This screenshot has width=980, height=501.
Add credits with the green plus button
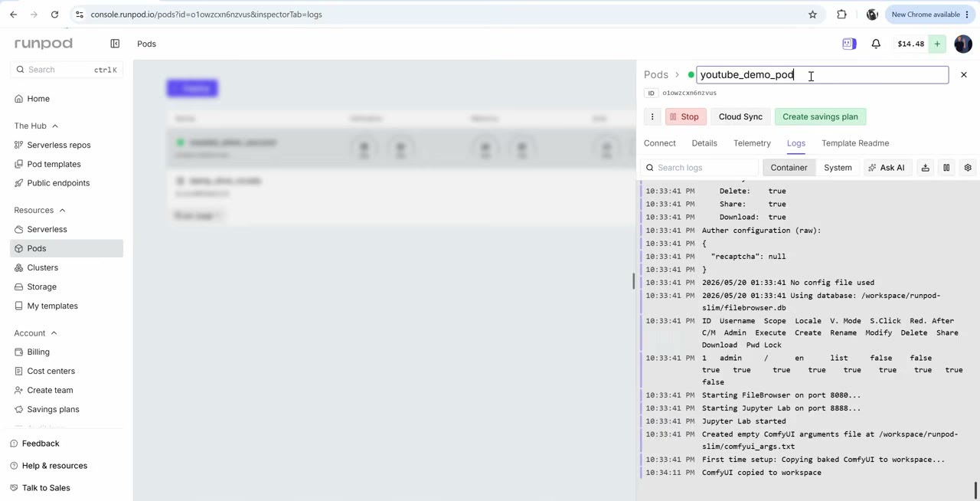coord(936,44)
